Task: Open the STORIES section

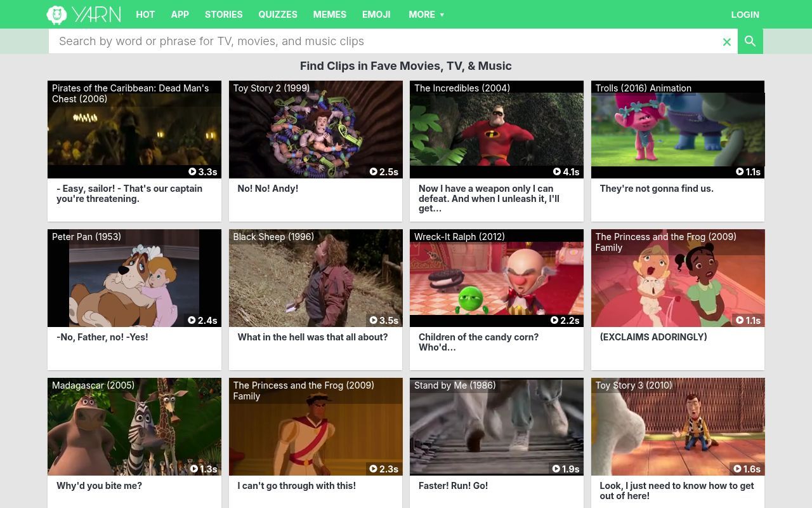Action: pos(223,15)
